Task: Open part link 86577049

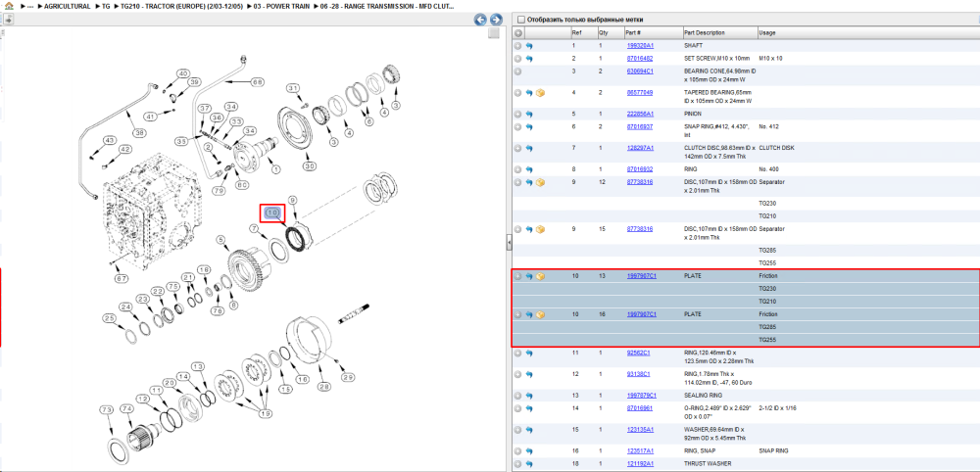Action: pos(640,92)
